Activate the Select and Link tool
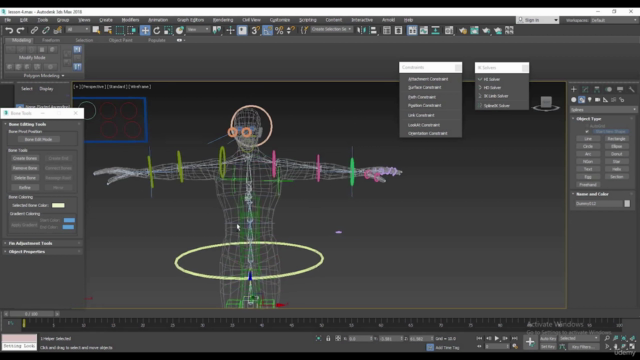640x360 pixels. click(x=34, y=30)
